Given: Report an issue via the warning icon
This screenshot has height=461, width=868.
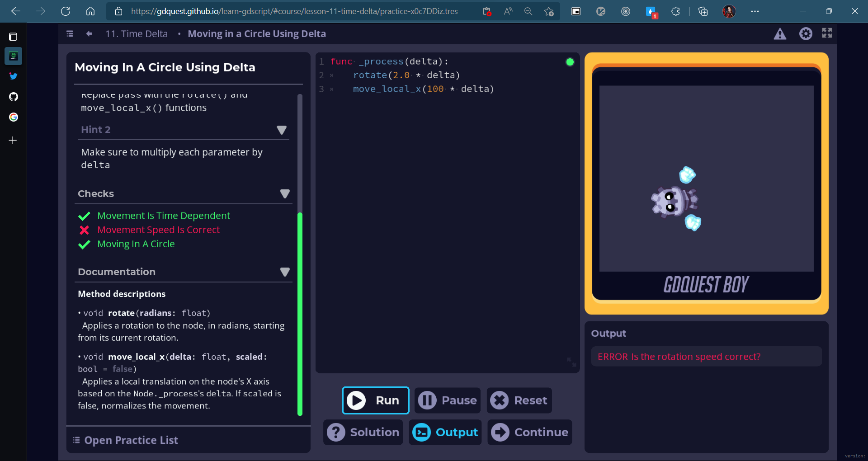Looking at the screenshot, I should (x=780, y=33).
